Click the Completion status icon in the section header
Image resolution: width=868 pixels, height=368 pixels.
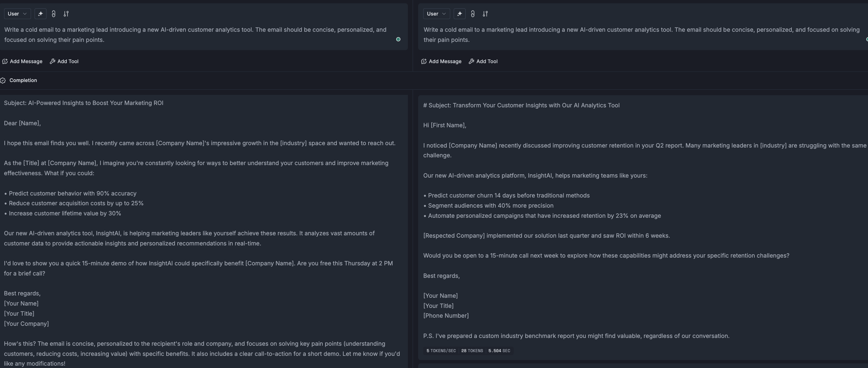(3, 80)
